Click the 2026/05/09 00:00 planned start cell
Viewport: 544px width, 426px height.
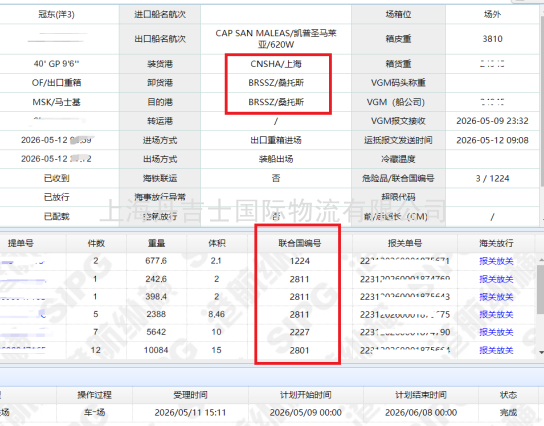pyautogui.click(x=305, y=412)
